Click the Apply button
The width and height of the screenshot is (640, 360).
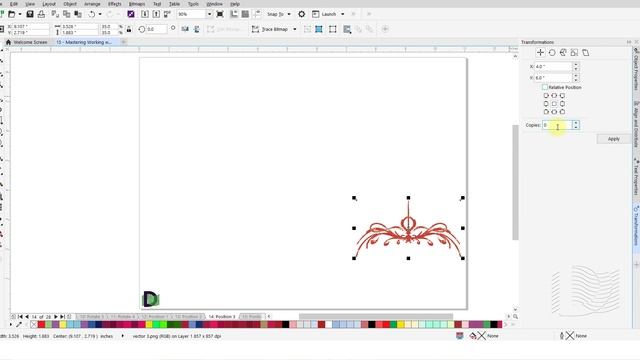pyautogui.click(x=613, y=139)
